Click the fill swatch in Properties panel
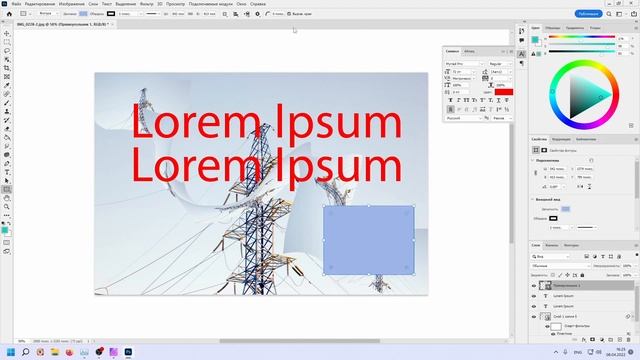Viewport: 640px width, 360px height. click(x=565, y=209)
